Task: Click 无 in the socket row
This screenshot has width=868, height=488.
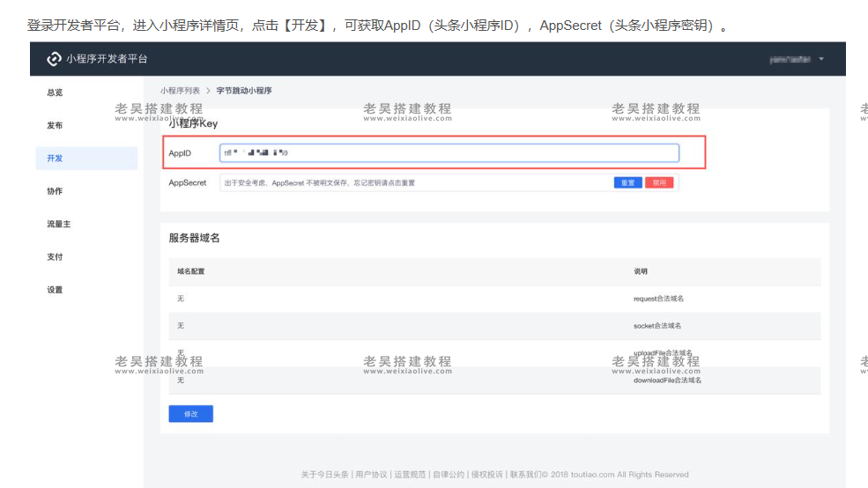Action: point(181,325)
